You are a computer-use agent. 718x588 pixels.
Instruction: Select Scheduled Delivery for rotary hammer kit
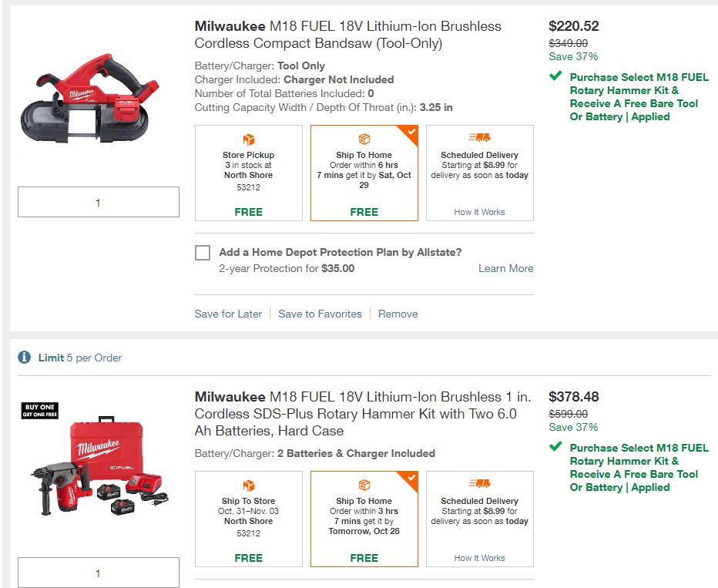[480, 519]
